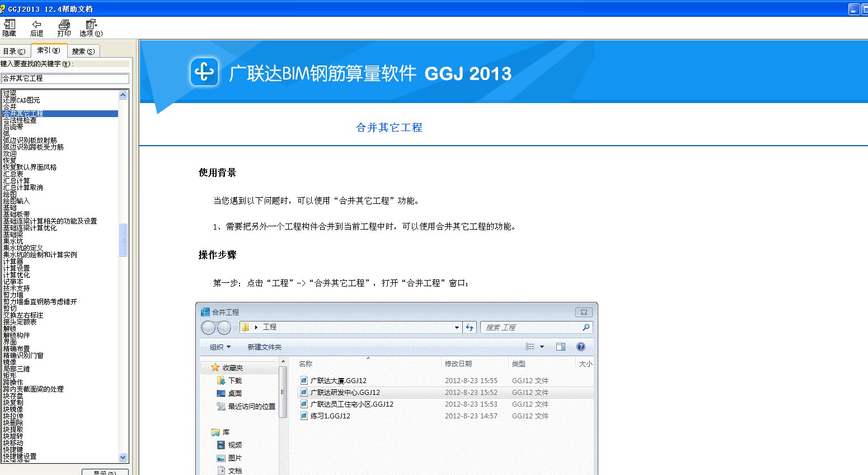Image resolution: width=868 pixels, height=475 pixels.
Task: Select index entry 块删除
Action: (x=13, y=423)
